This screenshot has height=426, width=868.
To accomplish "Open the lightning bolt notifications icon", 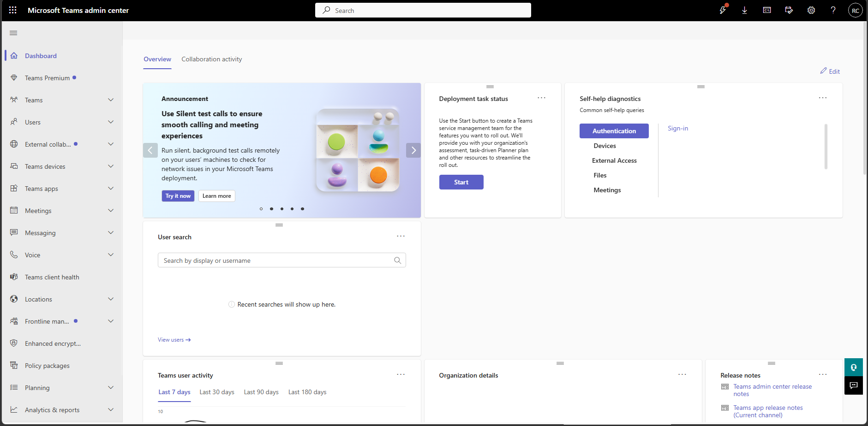I will [x=723, y=10].
